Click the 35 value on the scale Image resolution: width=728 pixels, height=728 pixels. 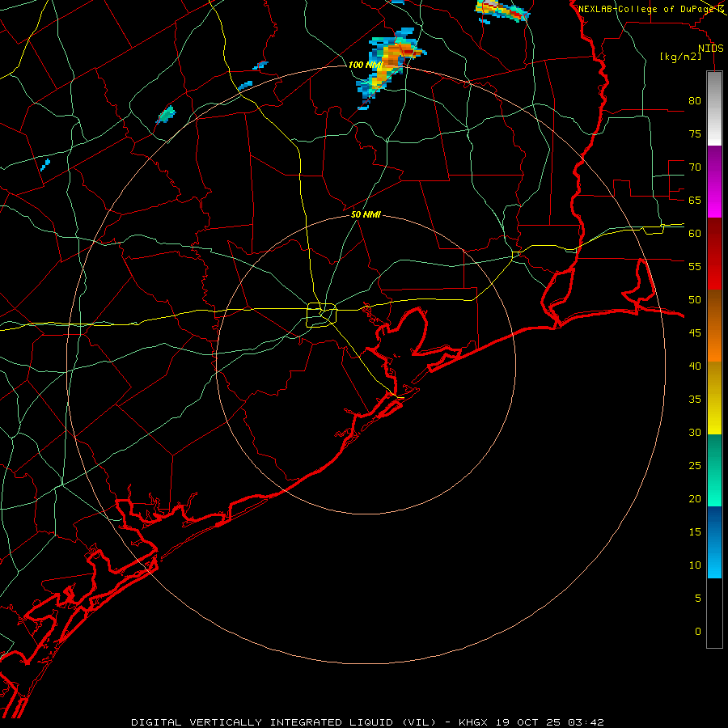pyautogui.click(x=695, y=400)
